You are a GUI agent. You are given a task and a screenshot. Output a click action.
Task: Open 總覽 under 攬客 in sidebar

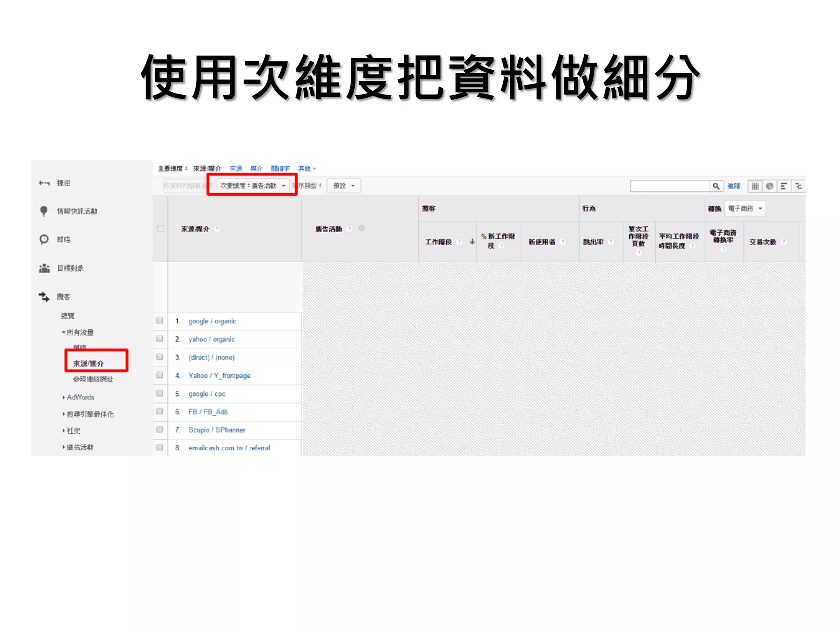[68, 316]
